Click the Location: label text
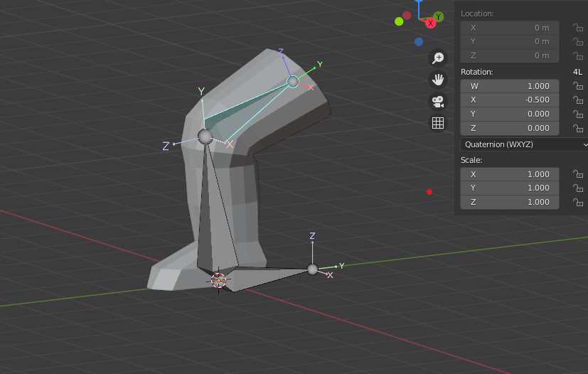Viewport: 588px width, 374px height. 477,14
